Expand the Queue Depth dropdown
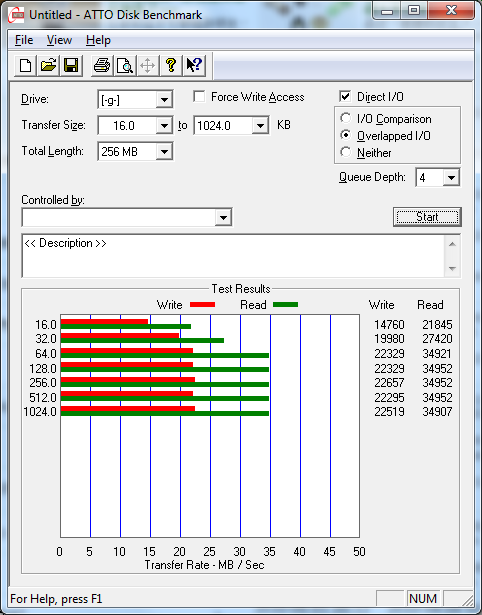482x615 pixels. 451,178
